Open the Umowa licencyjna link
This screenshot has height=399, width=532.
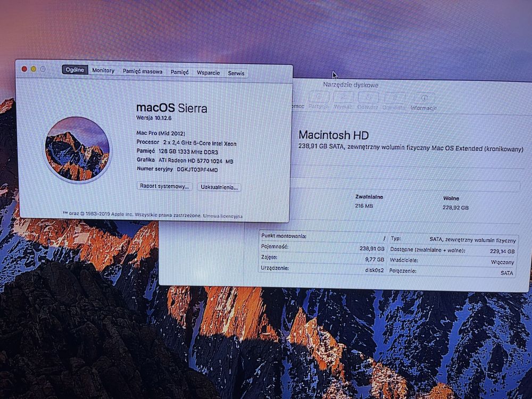[x=223, y=216]
